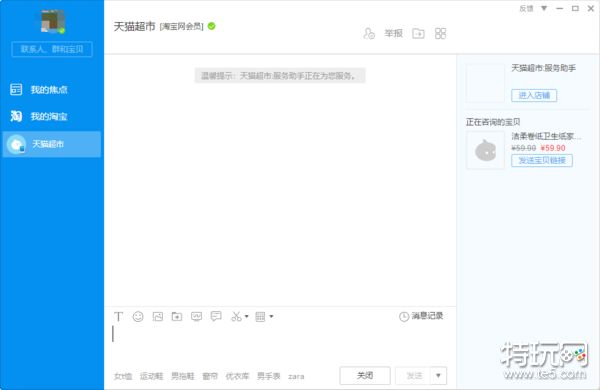Click the clock icon beside 消息记录
The image size is (600, 390).
tap(404, 317)
